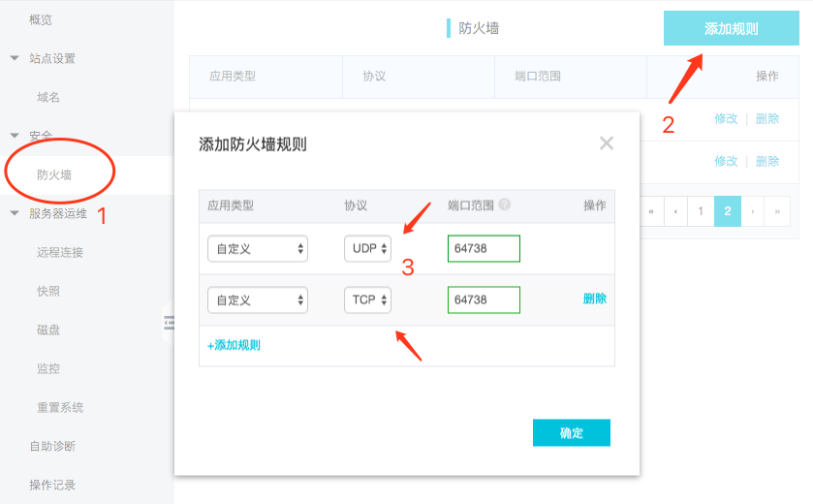The image size is (813, 504).
Task: Collapse the 服务器运维 section arrow
Action: click(x=15, y=213)
